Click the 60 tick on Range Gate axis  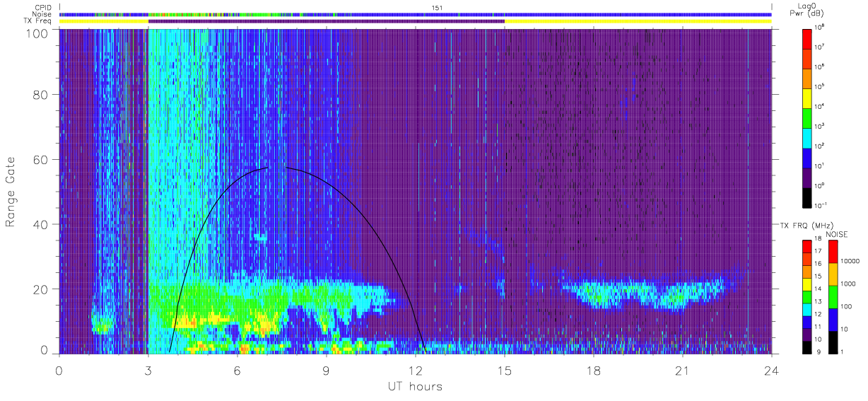[40, 159]
